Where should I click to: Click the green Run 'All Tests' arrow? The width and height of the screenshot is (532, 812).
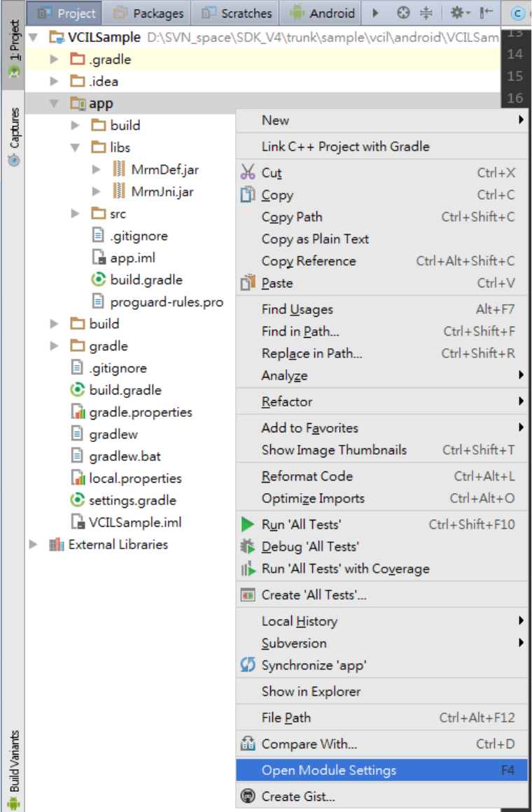[248, 525]
